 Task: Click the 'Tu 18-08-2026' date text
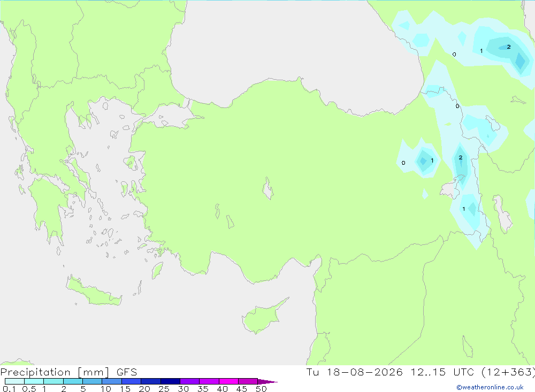354,372
